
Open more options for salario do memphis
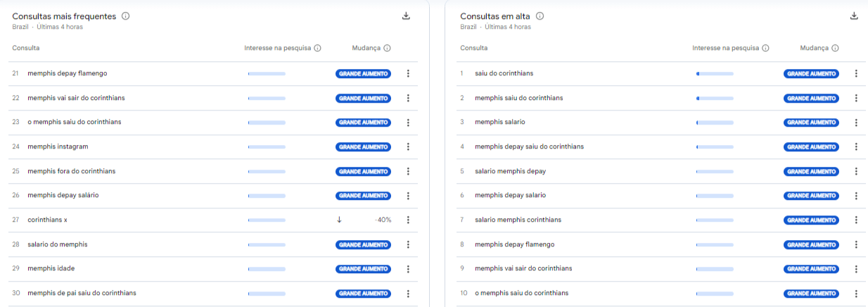tap(408, 244)
